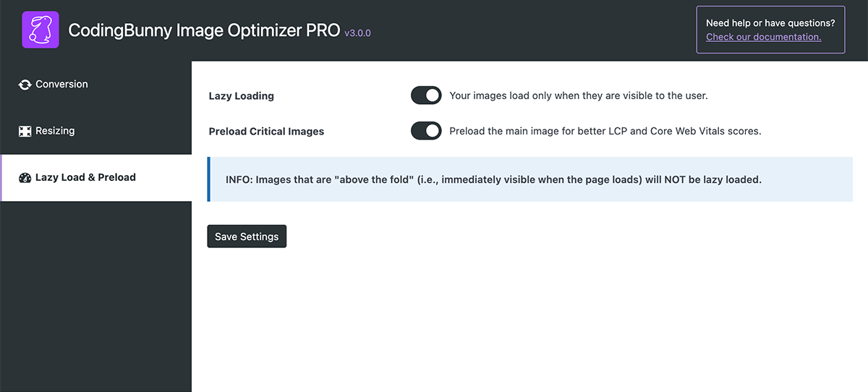Screen dimensions: 868x392
Task: Click the CodingBunny purple bunny logo
Action: coord(40,30)
